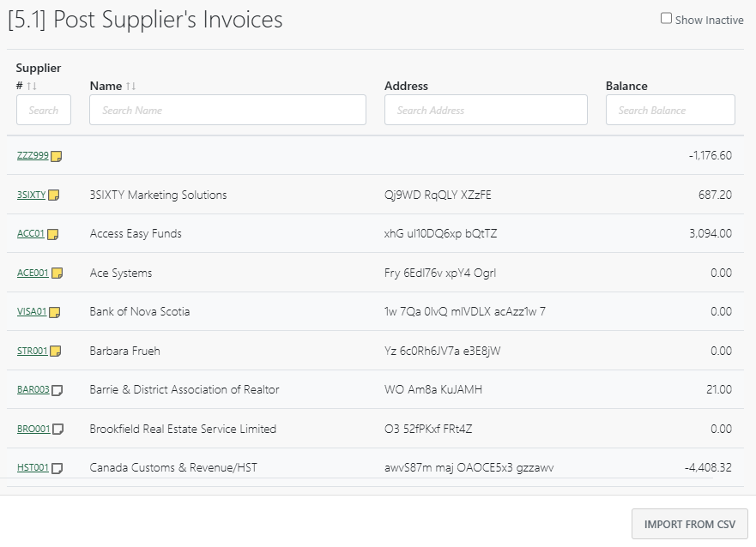This screenshot has height=547, width=756.
Task: Click the Search Balance field
Action: tap(670, 110)
